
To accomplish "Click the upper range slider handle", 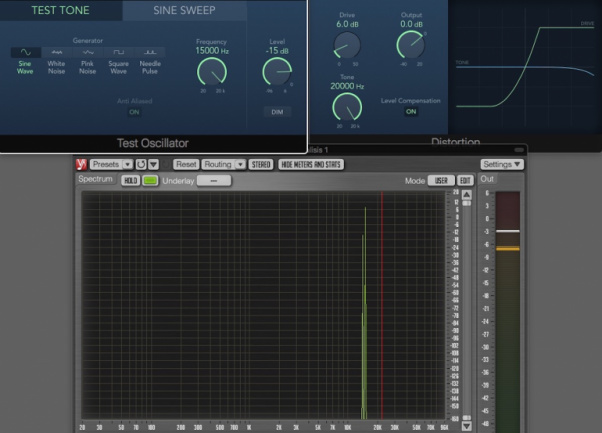I will coord(466,203).
